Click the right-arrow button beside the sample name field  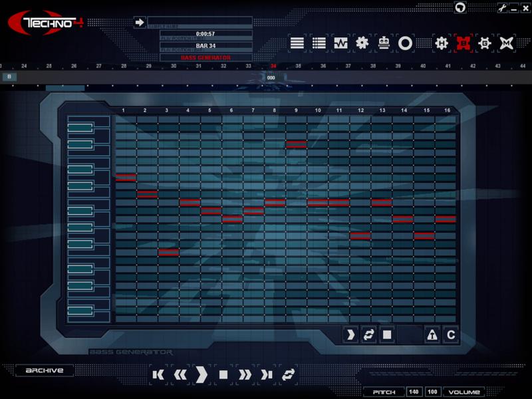pyautogui.click(x=140, y=23)
